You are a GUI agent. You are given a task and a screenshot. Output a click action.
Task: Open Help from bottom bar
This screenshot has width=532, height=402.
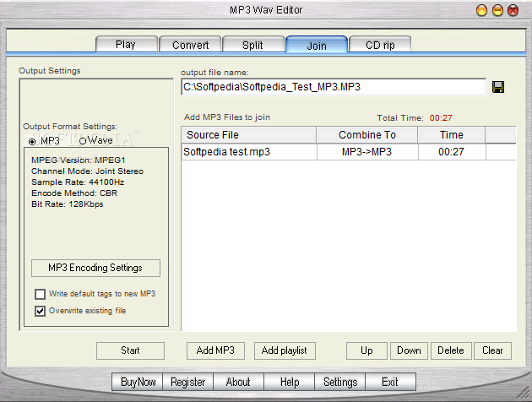[x=290, y=382]
